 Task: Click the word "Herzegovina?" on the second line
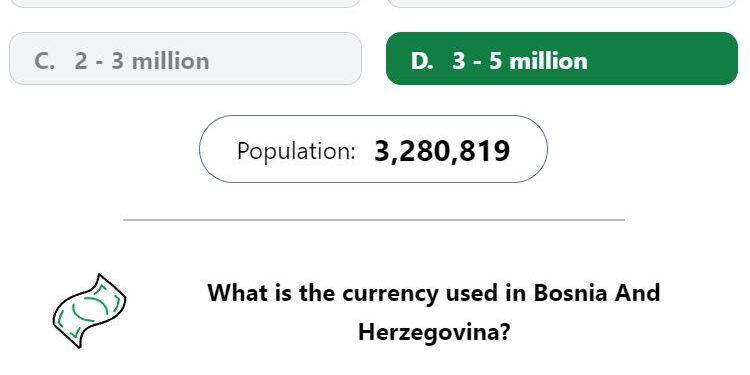[434, 332]
